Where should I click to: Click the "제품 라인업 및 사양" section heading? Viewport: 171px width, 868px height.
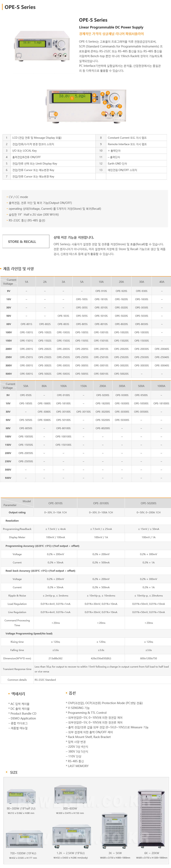click(x=18, y=268)
